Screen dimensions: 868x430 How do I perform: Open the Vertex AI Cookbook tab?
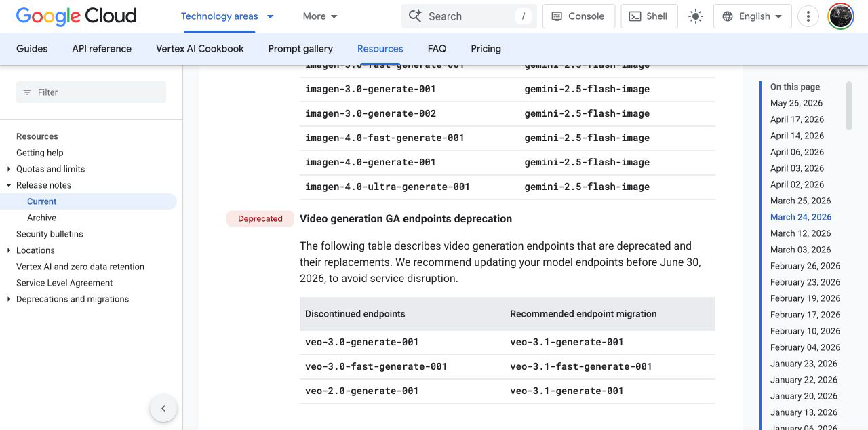(200, 49)
